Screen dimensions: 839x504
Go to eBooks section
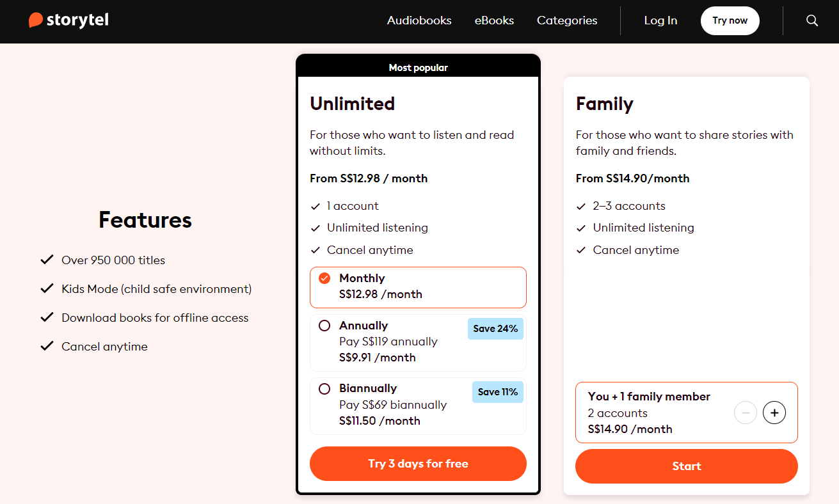(494, 20)
